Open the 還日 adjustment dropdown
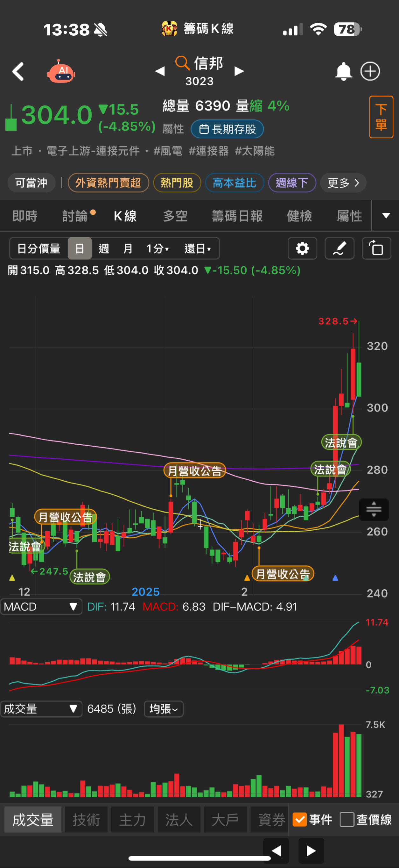Screen dimensions: 399x868 (x=198, y=248)
